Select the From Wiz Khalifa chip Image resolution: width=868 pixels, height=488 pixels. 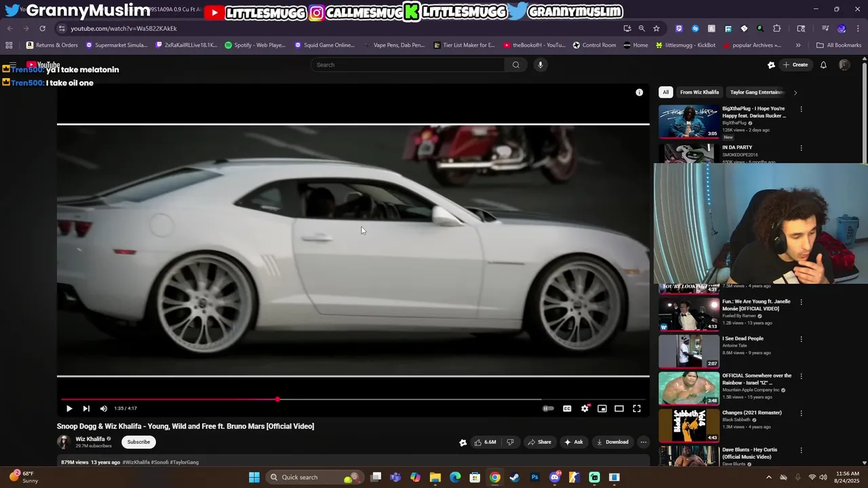tap(699, 92)
